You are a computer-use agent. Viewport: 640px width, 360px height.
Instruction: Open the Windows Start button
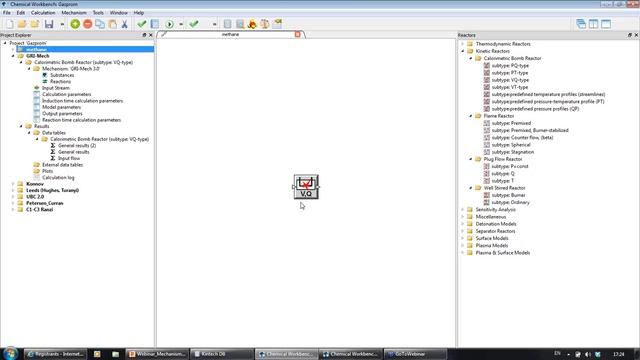click(x=11, y=353)
